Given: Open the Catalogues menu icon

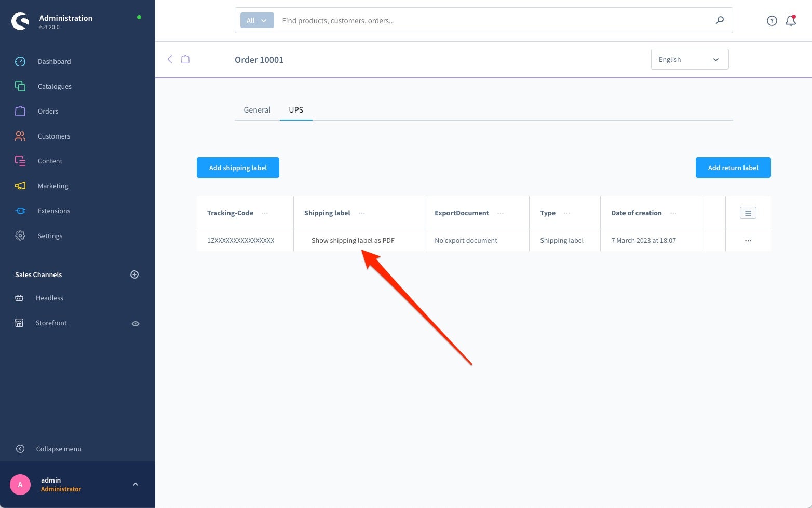Looking at the screenshot, I should point(20,86).
